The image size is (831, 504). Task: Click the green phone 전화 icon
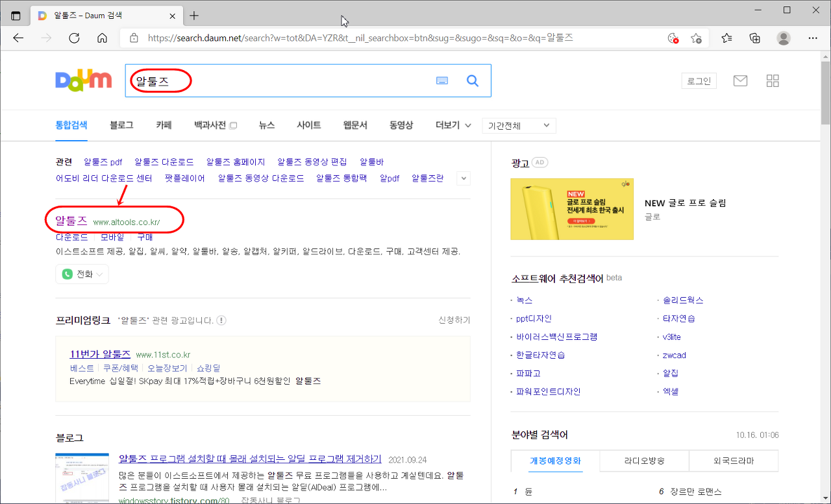[67, 274]
